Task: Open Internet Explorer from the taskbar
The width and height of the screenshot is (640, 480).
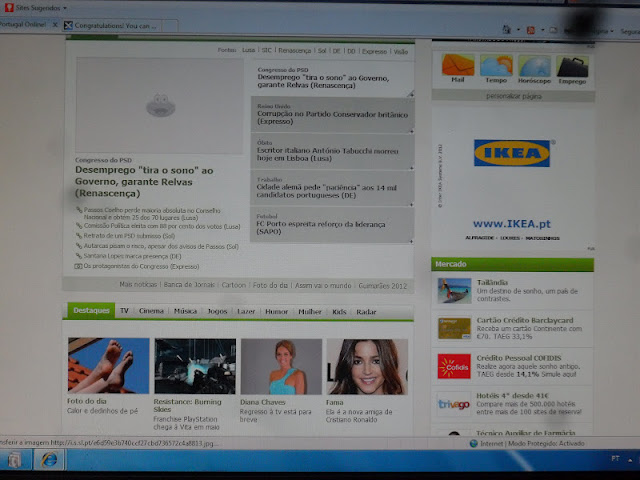Action: tap(49, 460)
